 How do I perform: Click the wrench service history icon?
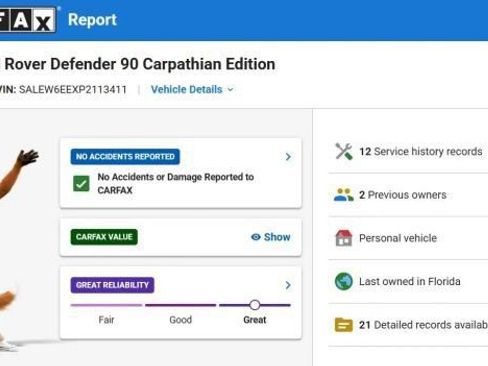coord(344,151)
